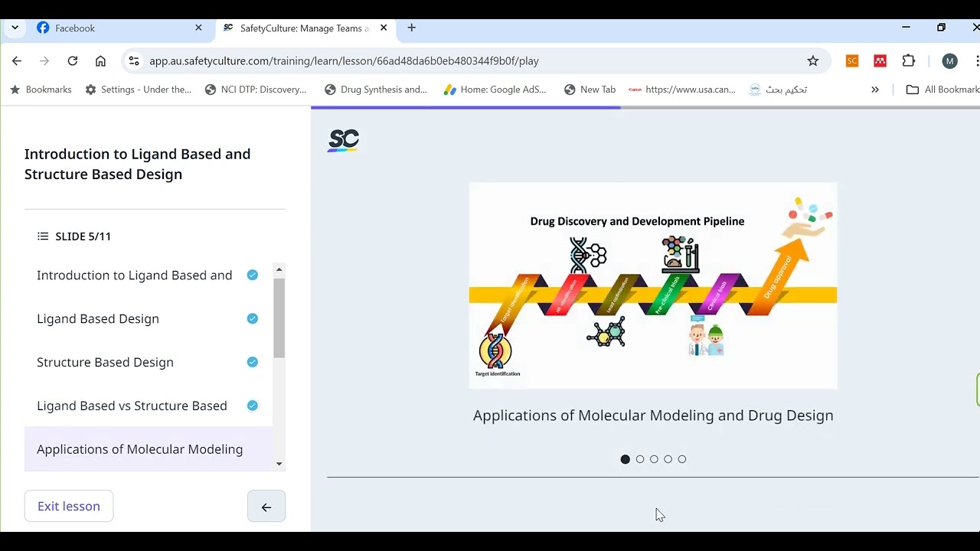Select the fourth carousel dot

pos(668,459)
